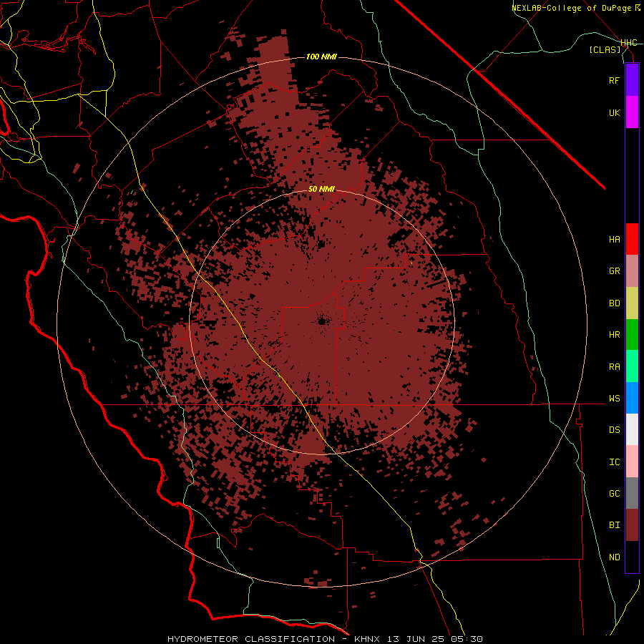Click the 05:30 timestamp
Image resolution: width=644 pixels, height=644 pixels.
(x=468, y=639)
